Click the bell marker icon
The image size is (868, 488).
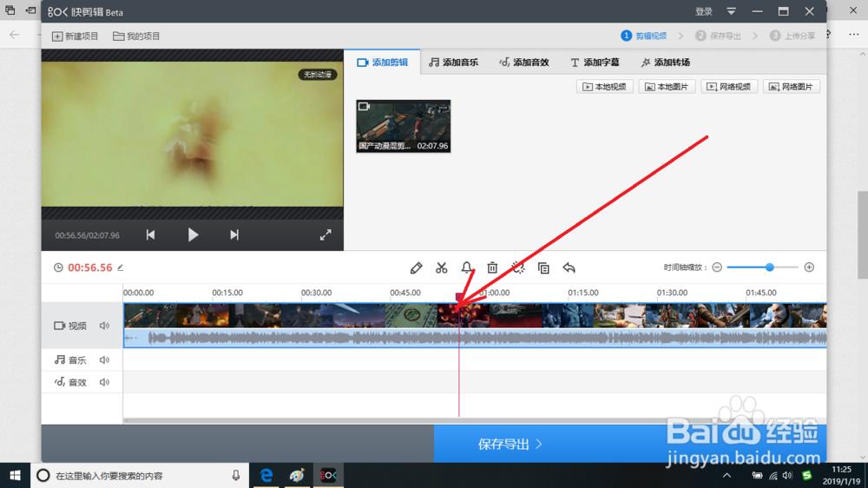467,268
